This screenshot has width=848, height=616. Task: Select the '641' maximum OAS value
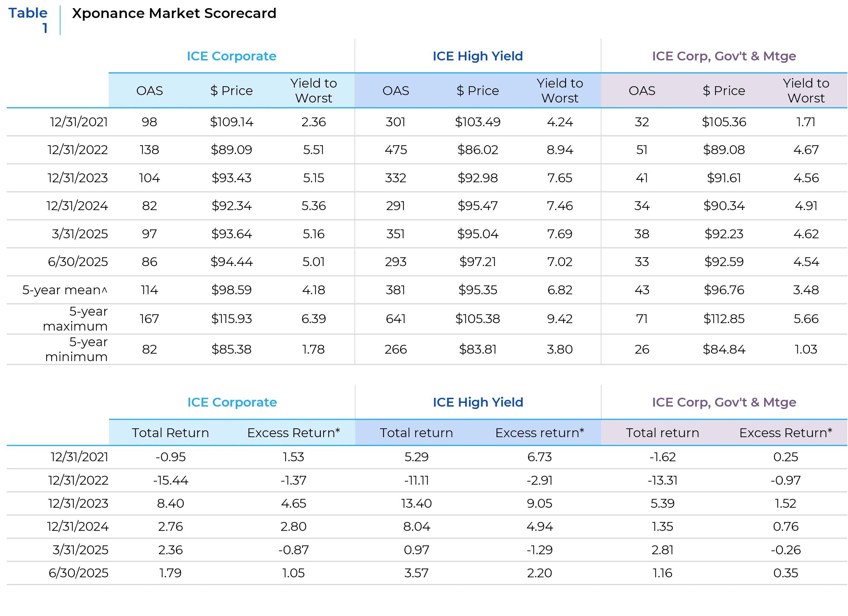point(396,319)
